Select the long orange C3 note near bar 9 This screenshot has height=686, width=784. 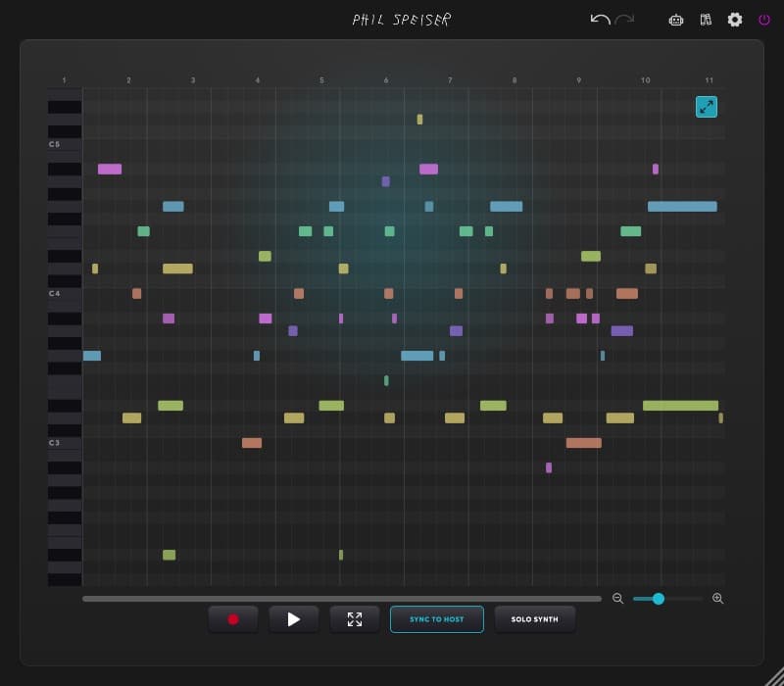[584, 443]
